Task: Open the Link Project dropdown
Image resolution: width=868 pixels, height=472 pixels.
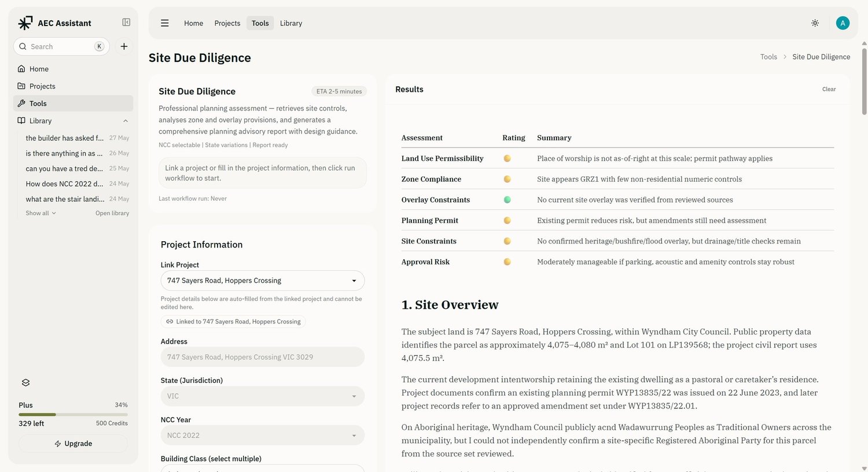Action: (262, 281)
